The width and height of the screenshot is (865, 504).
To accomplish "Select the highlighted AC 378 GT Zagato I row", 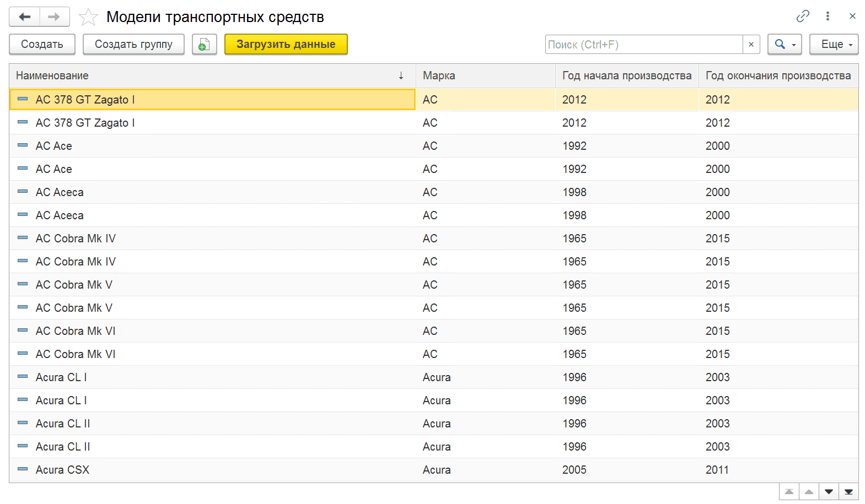I will click(434, 100).
